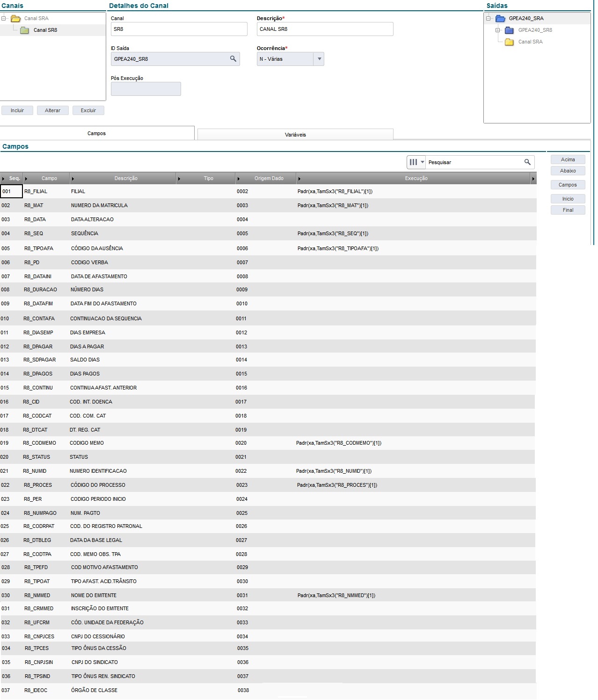Click the Inicio button
This screenshot has width=598, height=700.
pos(568,199)
